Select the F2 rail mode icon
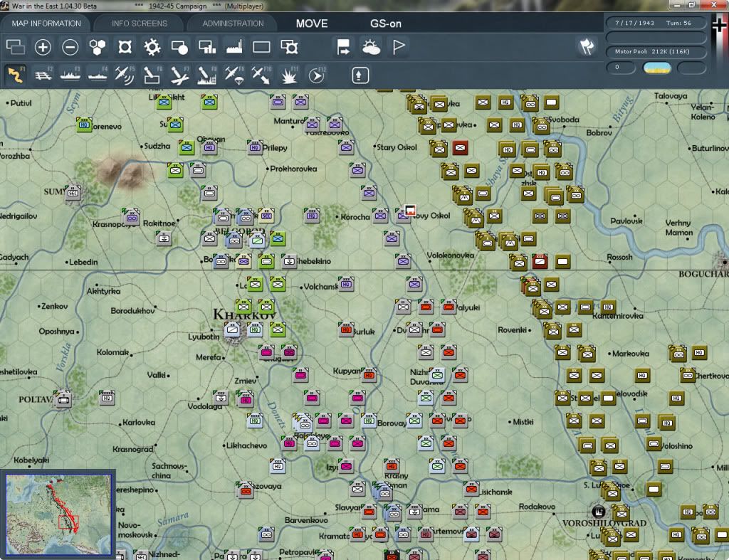Screen dimensions: 729x560 pos(43,75)
